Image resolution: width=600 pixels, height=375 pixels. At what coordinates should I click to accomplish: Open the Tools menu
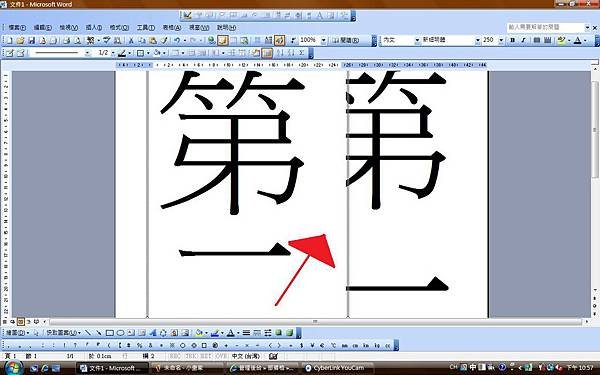pyautogui.click(x=146, y=28)
